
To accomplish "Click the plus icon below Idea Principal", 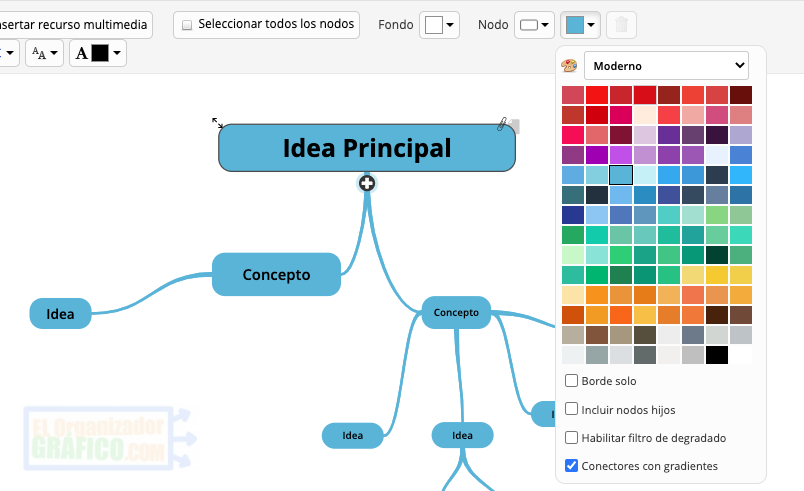I will tap(367, 183).
